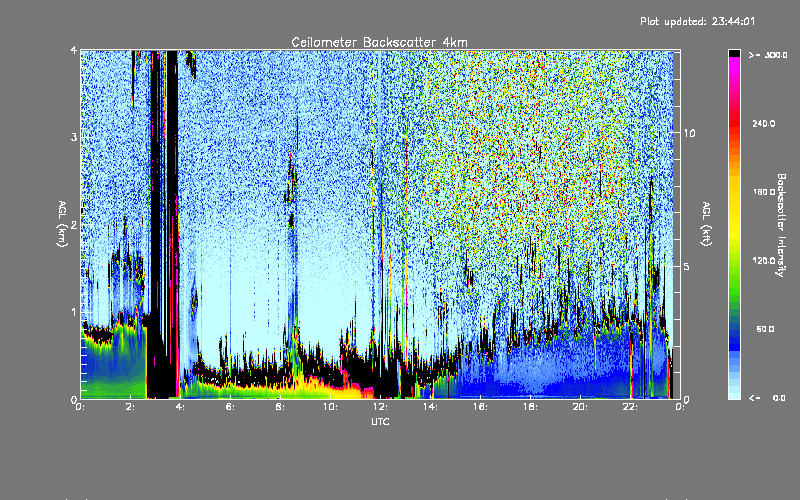
Task: Click the "18:" UTC tick label
Action: (530, 407)
